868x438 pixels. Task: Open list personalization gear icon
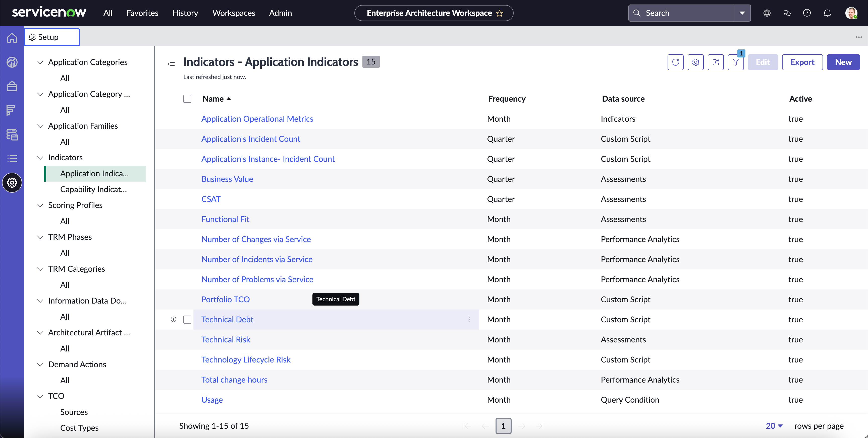click(695, 62)
